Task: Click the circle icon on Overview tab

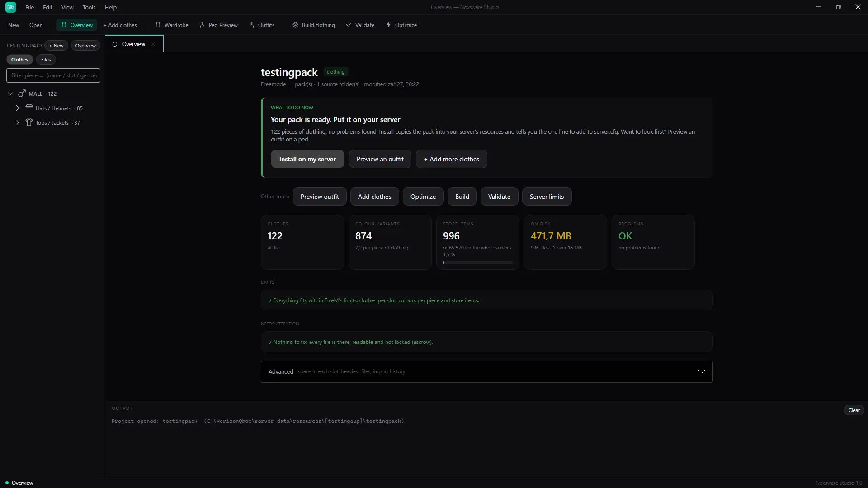Action: 115,44
